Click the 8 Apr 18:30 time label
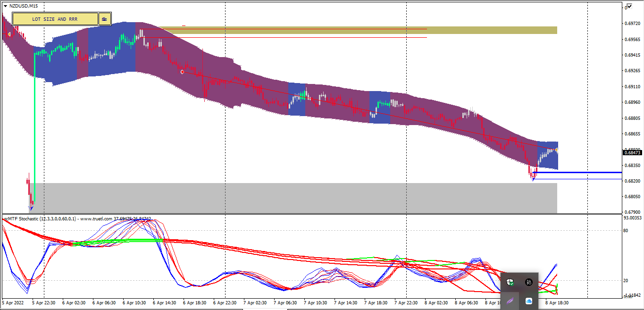 [557, 302]
